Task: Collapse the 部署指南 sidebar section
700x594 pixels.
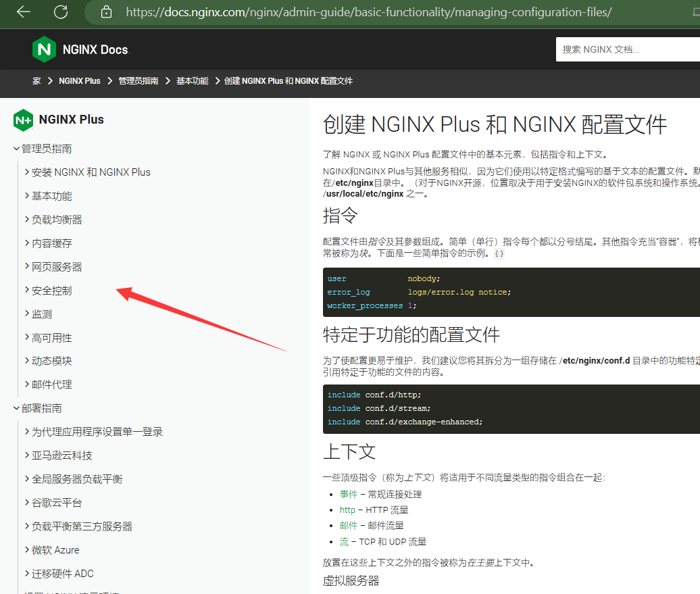Action: point(16,408)
